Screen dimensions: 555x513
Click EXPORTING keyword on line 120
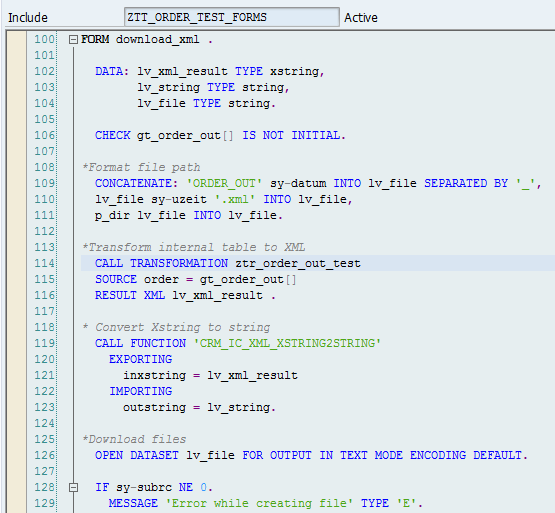(141, 359)
